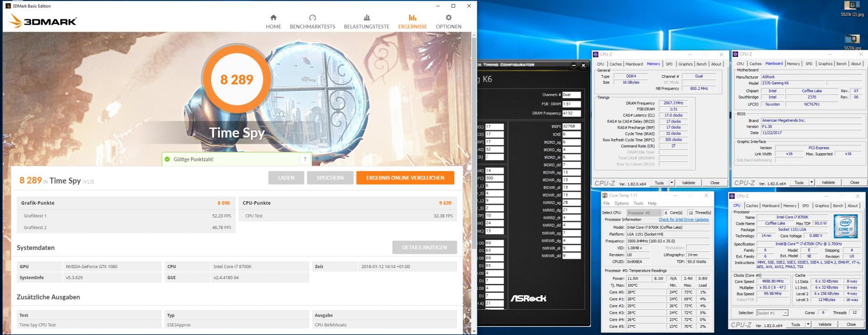Screen dimensions: 868x335
Task: Click Ergebnis Online Vergleichen button
Action: click(405, 178)
